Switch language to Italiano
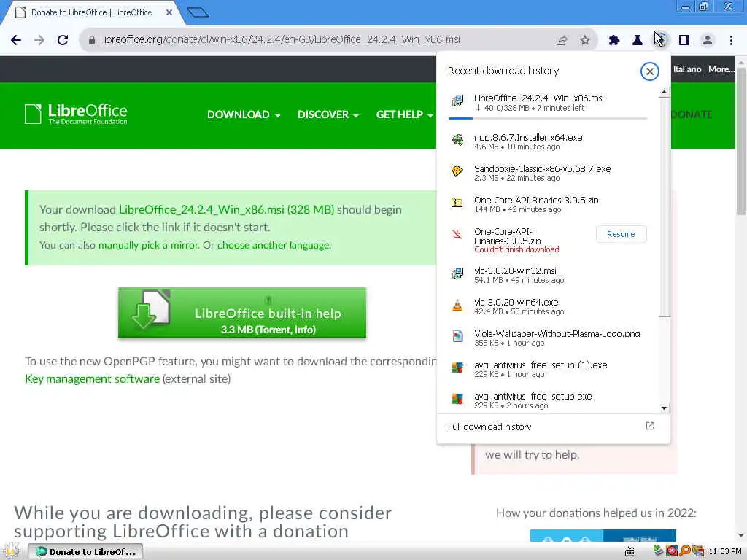The height and width of the screenshot is (560, 747). click(x=687, y=69)
